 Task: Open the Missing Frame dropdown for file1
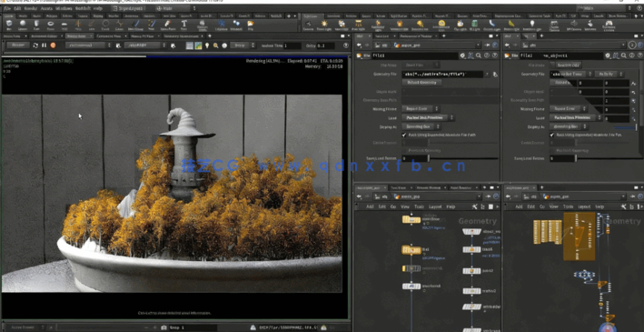421,108
